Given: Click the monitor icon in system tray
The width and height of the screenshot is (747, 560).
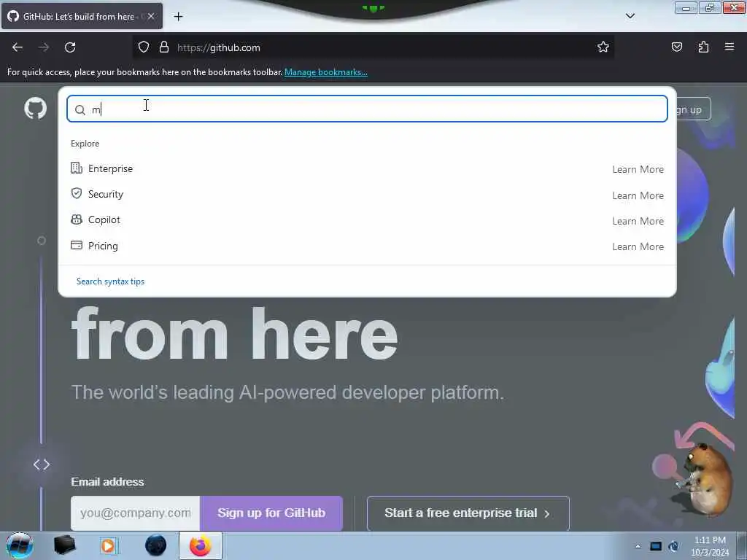Looking at the screenshot, I should pos(656,546).
